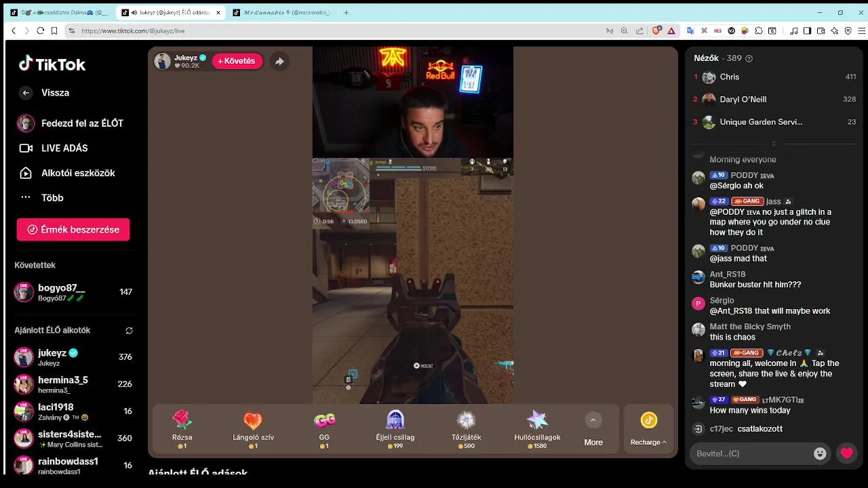
Task: Click the TikTok logo
Action: click(x=52, y=64)
